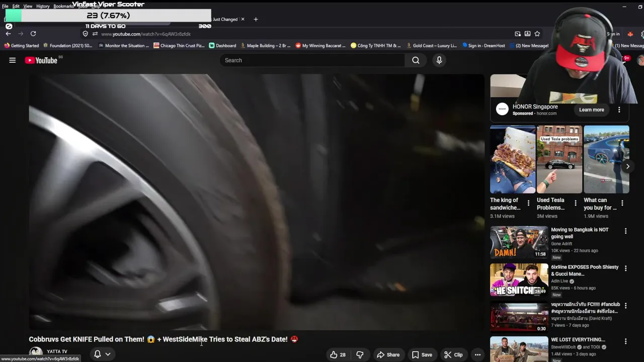Open WE LOST EVERYTHING video thumbnail

coord(519,349)
